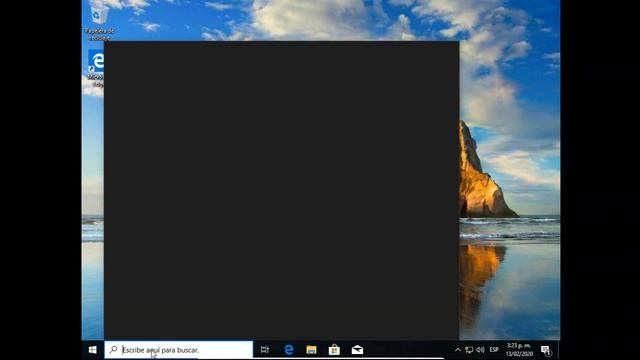
Task: Open the Action Center notifications icon
Action: 545,350
